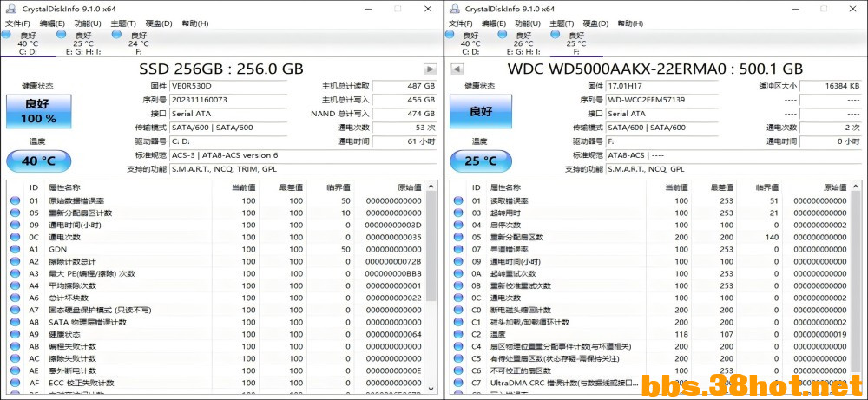This screenshot has height=400, width=868.
Task: Select row 0A 起转重试次数
Action: click(x=650, y=273)
